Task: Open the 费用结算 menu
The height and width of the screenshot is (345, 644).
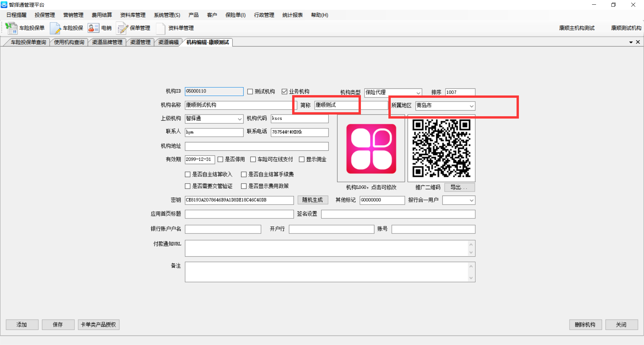Action: point(102,15)
